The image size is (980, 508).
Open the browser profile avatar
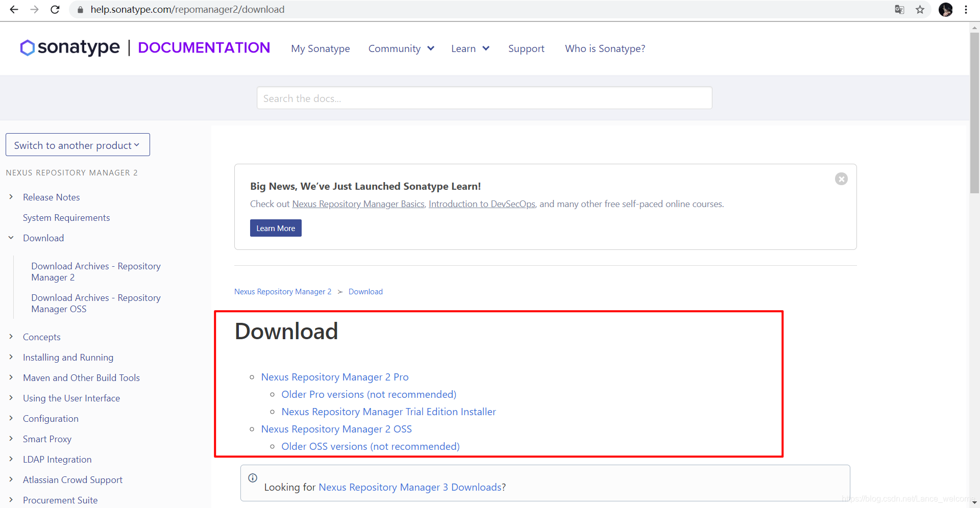(x=945, y=10)
